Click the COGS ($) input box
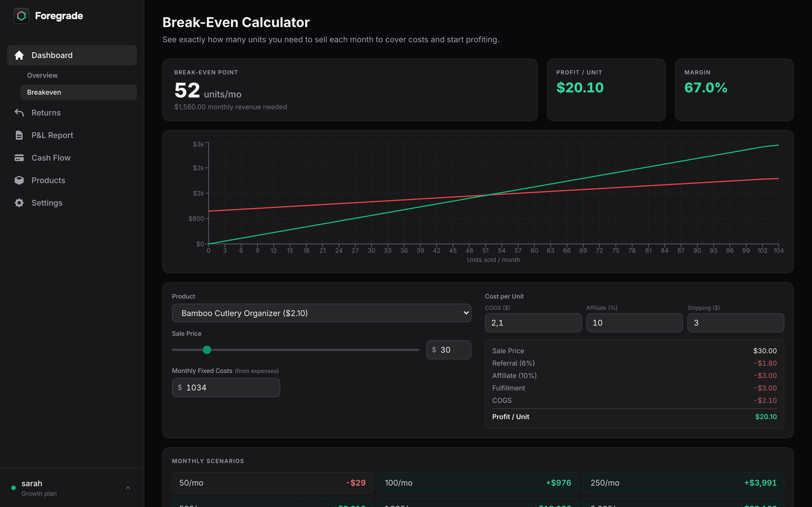812x507 pixels. [533, 323]
